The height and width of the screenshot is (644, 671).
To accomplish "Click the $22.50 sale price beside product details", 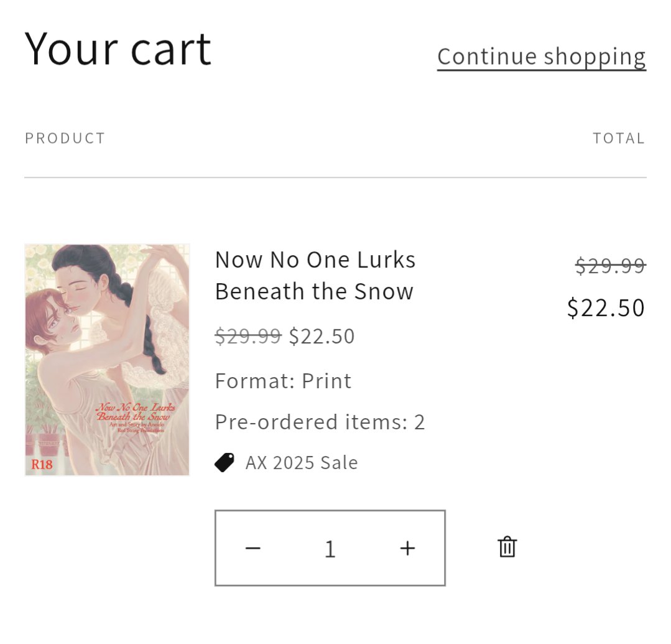I will pyautogui.click(x=322, y=336).
